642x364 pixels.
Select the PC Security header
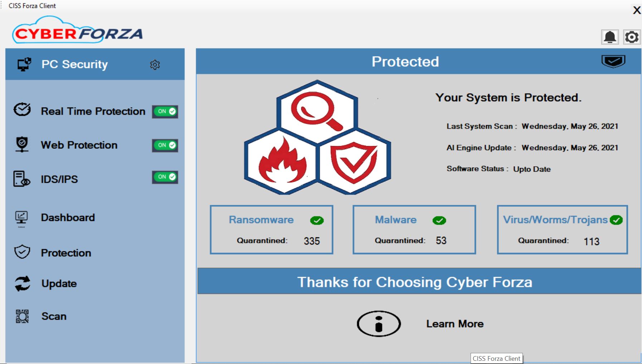pyautogui.click(x=74, y=64)
